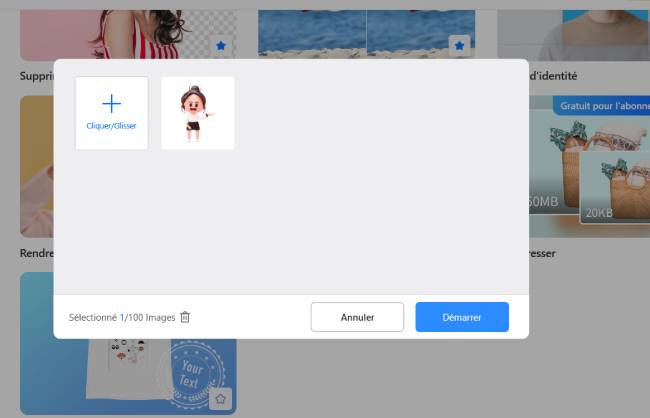Click the star icon on the striped-dress card

click(221, 46)
